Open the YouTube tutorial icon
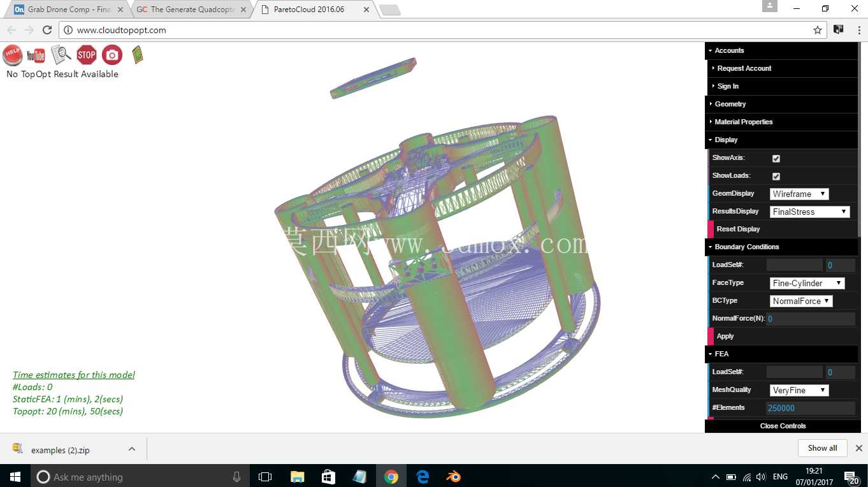868x487 pixels. click(x=36, y=55)
